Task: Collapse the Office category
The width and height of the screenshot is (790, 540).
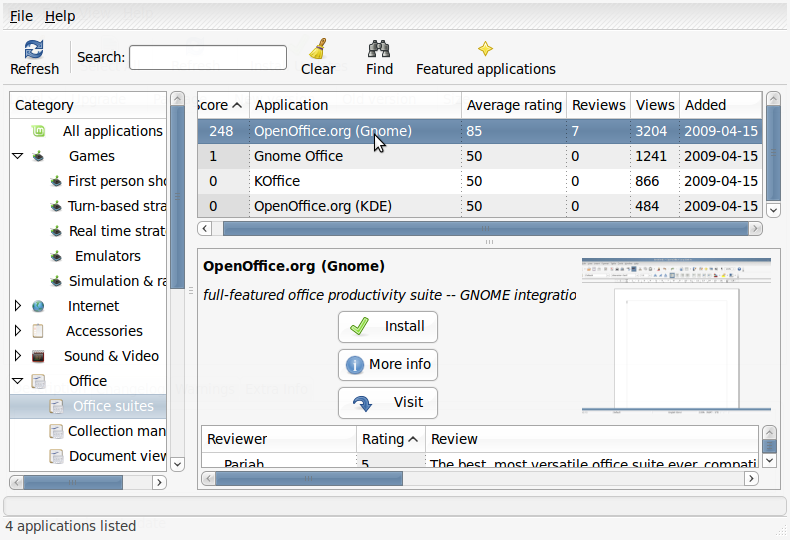Action: click(18, 381)
